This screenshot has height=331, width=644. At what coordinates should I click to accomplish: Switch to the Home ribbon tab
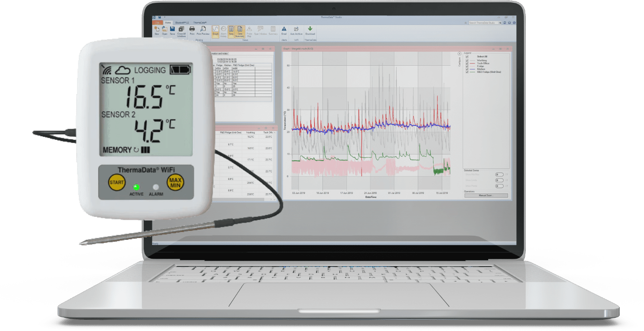[168, 23]
